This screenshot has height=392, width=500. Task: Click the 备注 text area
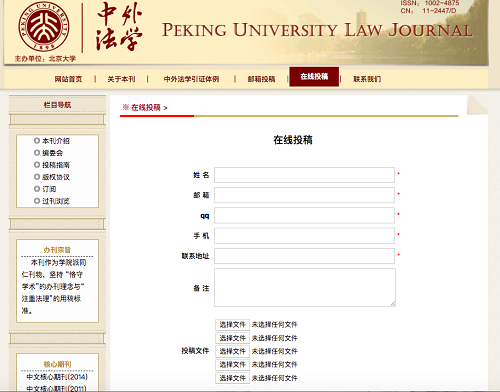(x=305, y=287)
